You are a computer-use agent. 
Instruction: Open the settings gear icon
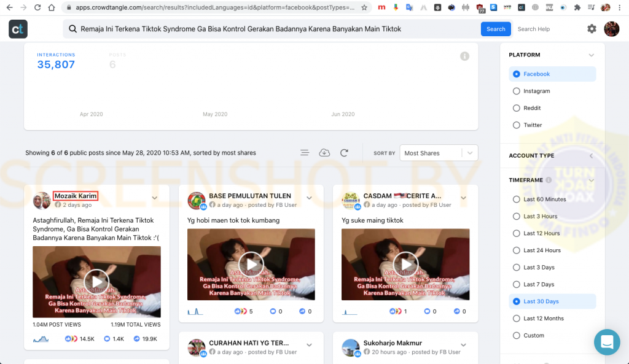pos(592,29)
